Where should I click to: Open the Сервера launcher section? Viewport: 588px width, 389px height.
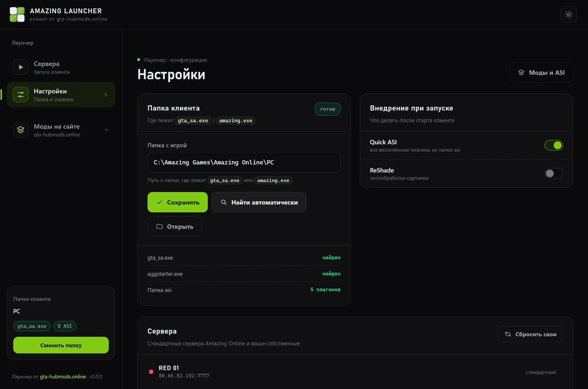coord(61,67)
